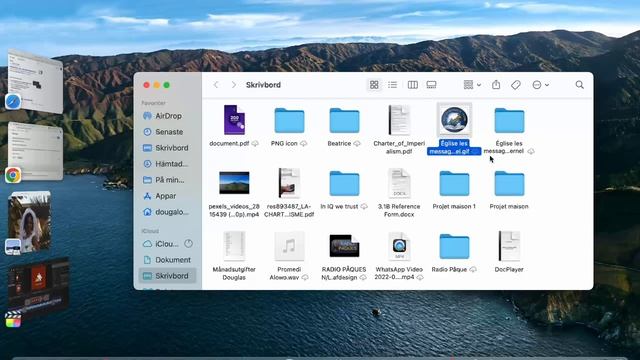
Task: Select the document.pdf file icon
Action: pyautogui.click(x=234, y=120)
